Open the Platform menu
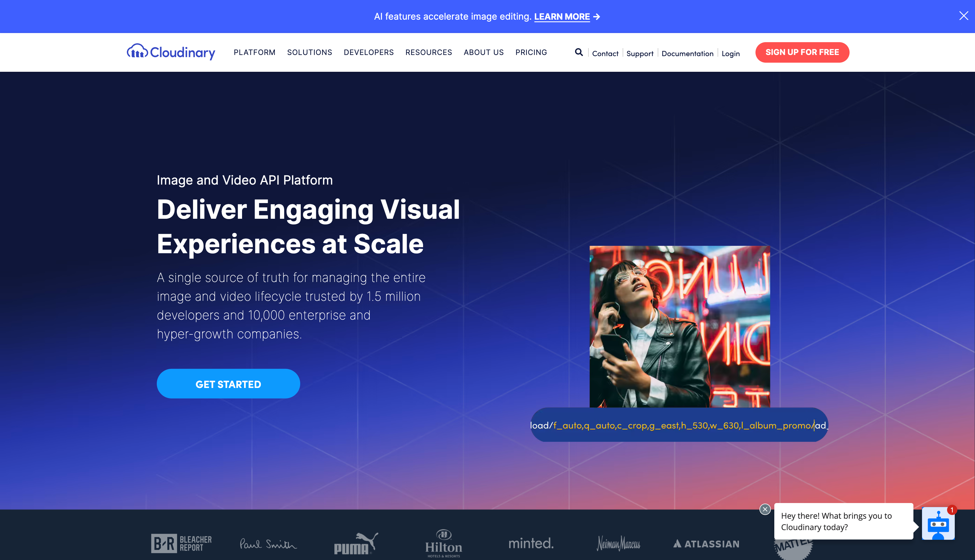 [254, 52]
